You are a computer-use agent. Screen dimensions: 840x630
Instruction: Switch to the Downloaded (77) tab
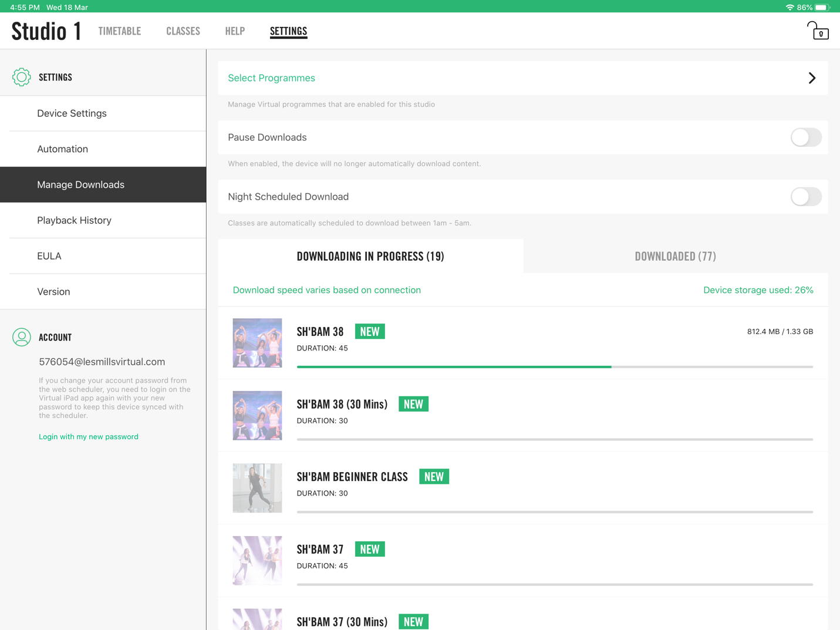click(675, 256)
